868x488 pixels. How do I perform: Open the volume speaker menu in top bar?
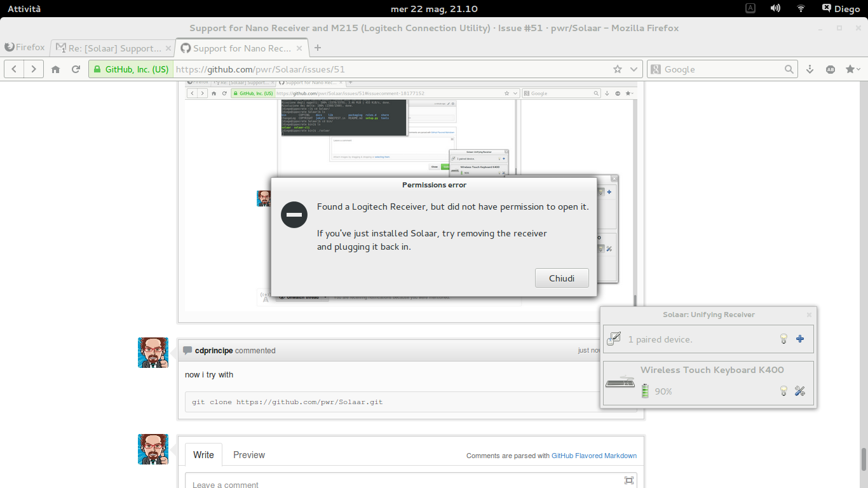pyautogui.click(x=775, y=8)
